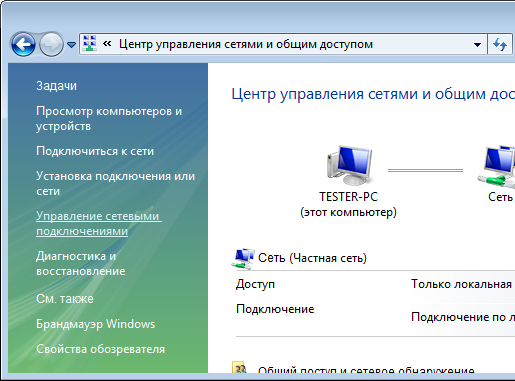Image resolution: width=515 pixels, height=381 pixels.
Task: Click the Back navigation arrow button
Action: (x=23, y=44)
